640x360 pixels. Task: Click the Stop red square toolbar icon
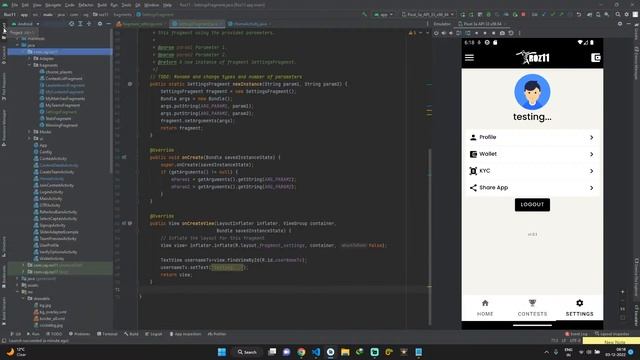[523, 14]
